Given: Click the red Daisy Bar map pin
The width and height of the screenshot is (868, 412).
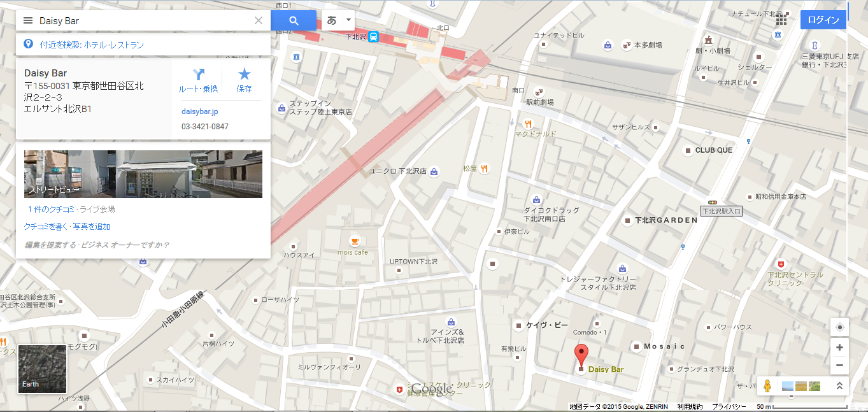Looking at the screenshot, I should click(x=581, y=355).
